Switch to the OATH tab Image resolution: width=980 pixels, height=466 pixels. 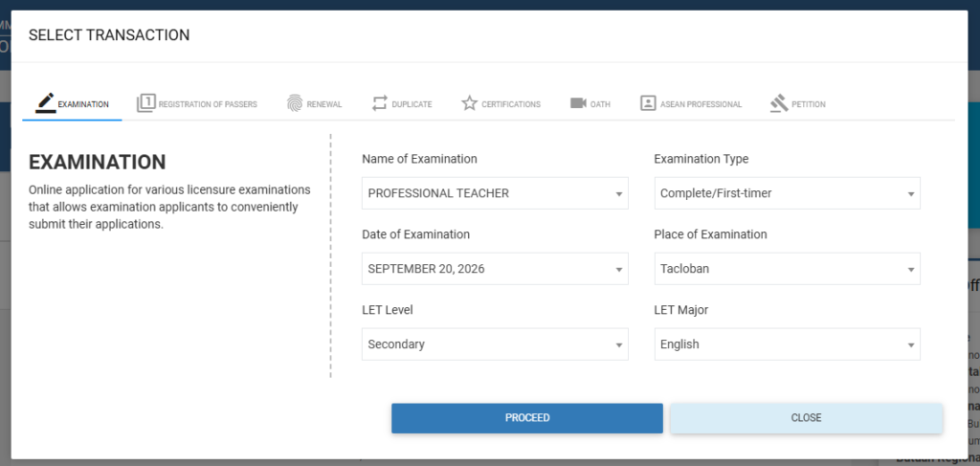click(600, 104)
